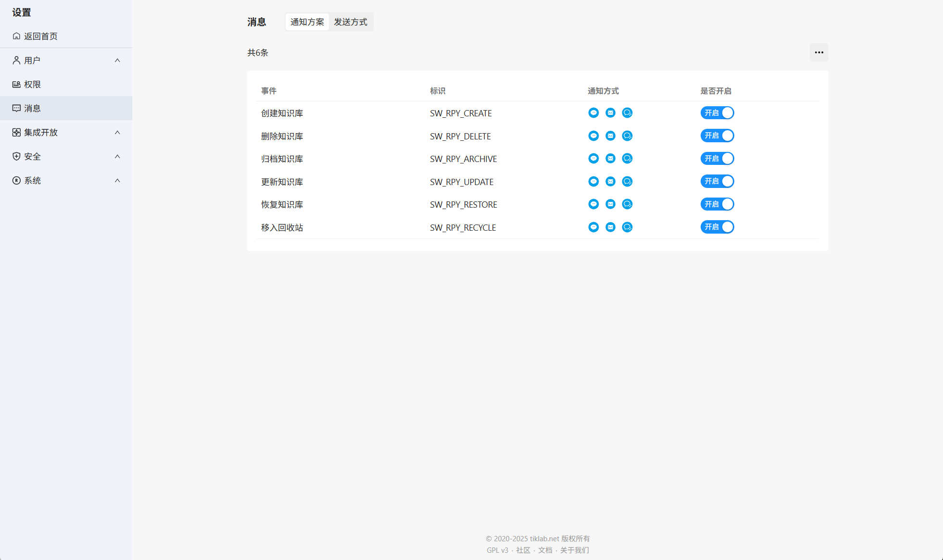Click the home icon beside 返回首页

coord(16,36)
